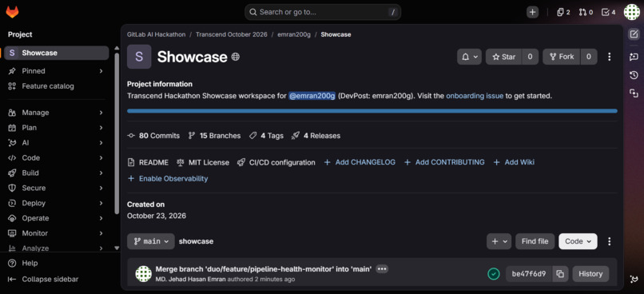
Task: Click the Search or go to field
Action: click(x=323, y=12)
